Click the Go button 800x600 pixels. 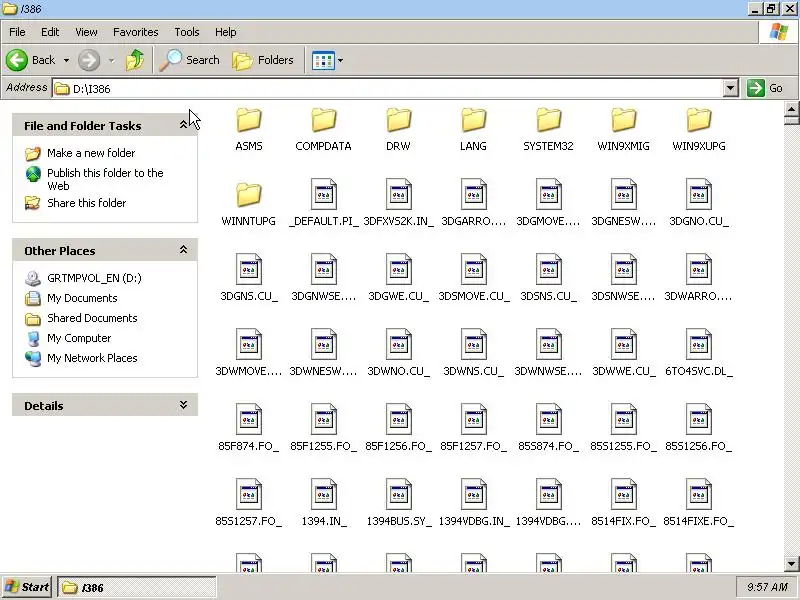click(x=765, y=88)
